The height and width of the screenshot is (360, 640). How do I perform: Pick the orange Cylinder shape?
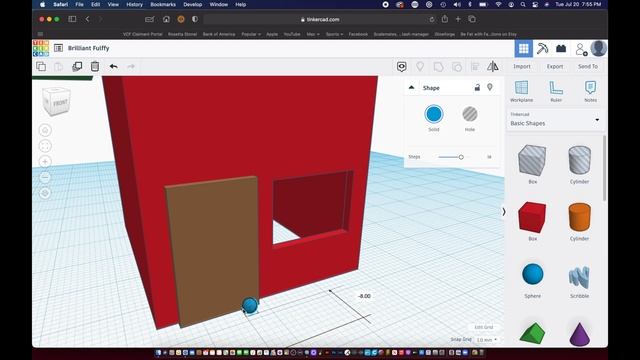pyautogui.click(x=580, y=217)
